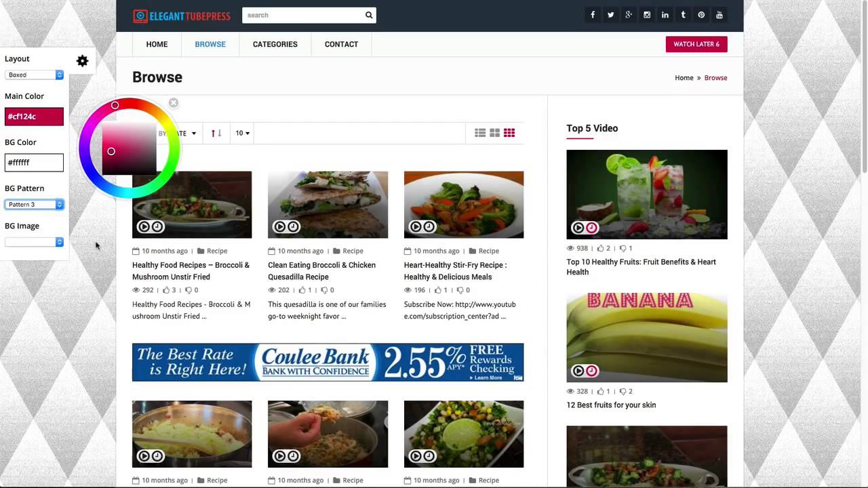Open the sort-by Date dropdown
The image size is (868, 488).
pyautogui.click(x=178, y=134)
